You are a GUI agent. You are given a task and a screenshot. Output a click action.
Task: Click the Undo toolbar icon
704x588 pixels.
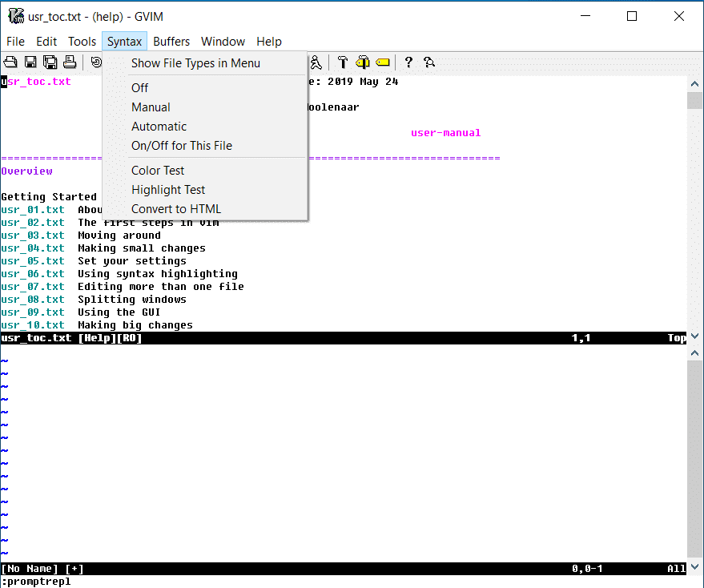95,62
